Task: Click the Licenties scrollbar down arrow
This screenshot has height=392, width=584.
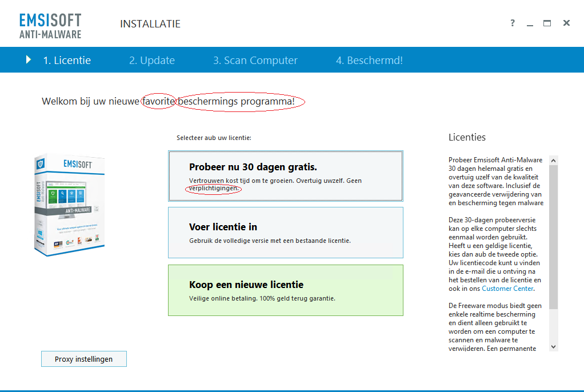Action: (x=554, y=346)
